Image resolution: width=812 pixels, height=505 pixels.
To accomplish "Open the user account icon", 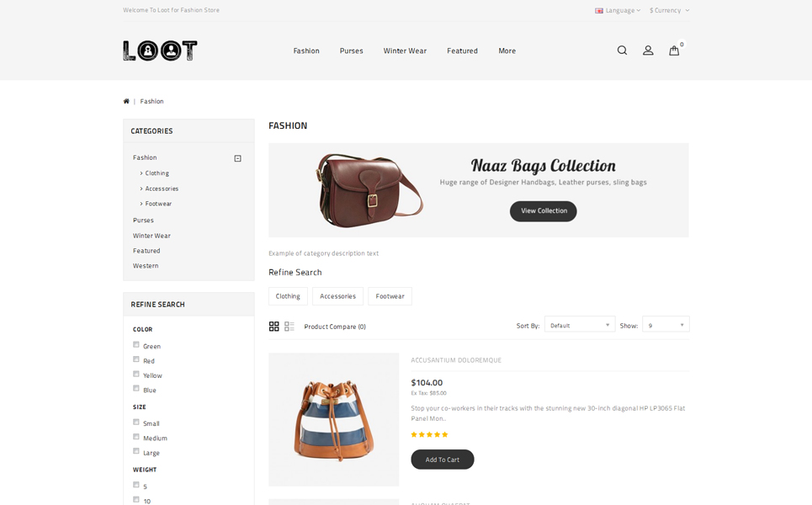I will 648,50.
